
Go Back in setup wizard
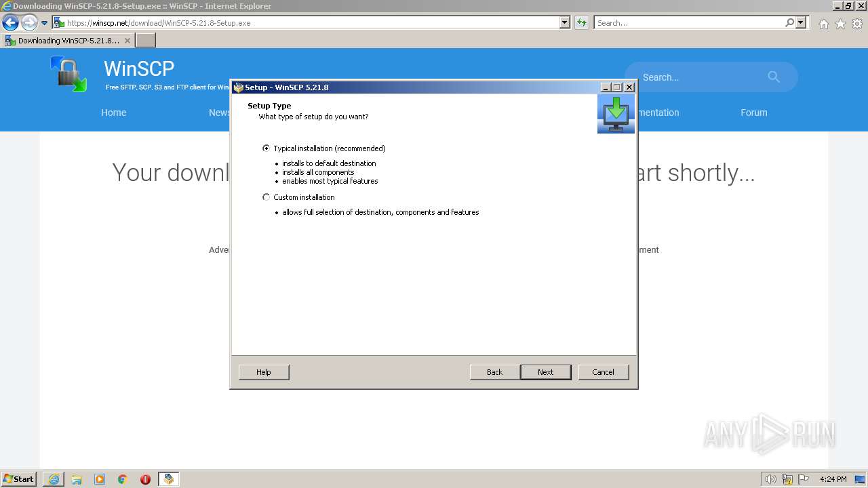(495, 372)
